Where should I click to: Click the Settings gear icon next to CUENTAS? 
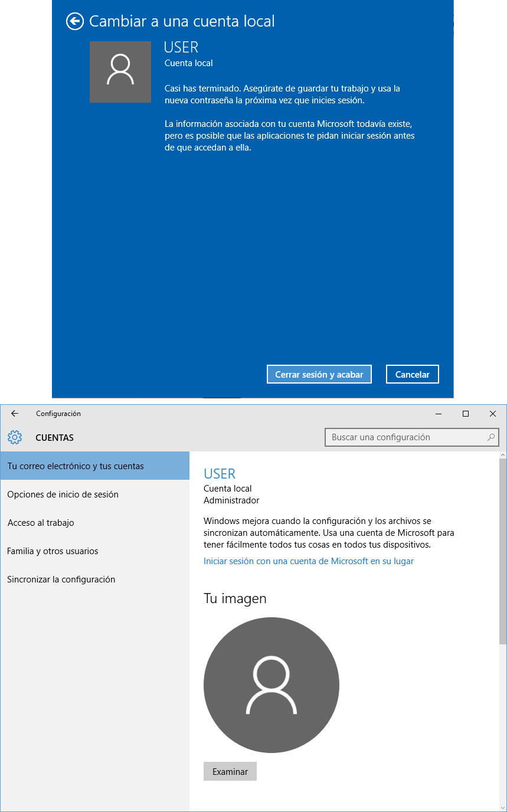coord(14,437)
